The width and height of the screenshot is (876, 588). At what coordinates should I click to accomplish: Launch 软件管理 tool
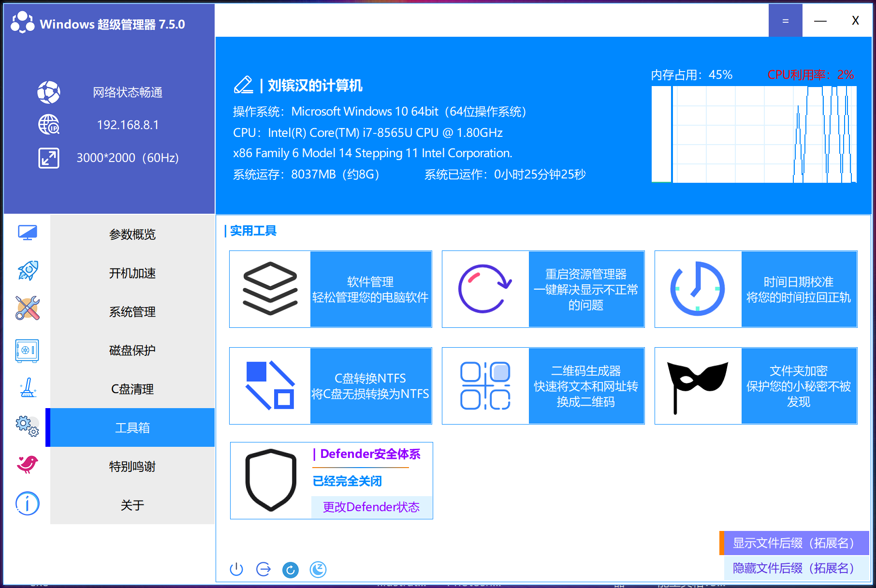tap(371, 289)
